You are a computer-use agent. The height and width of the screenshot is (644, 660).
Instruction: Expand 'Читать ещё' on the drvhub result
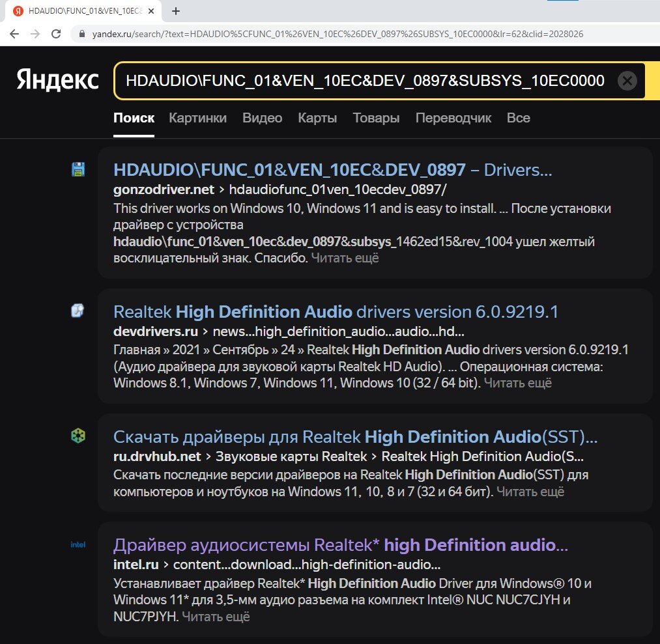pos(530,492)
